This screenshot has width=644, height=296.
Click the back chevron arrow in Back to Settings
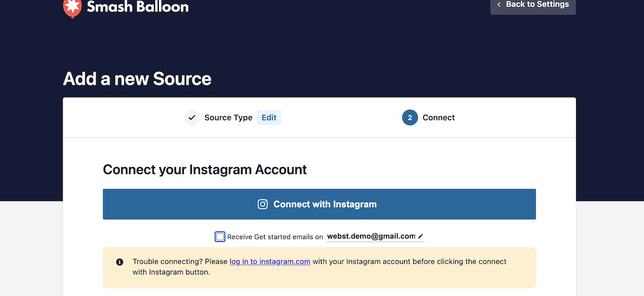(x=499, y=5)
